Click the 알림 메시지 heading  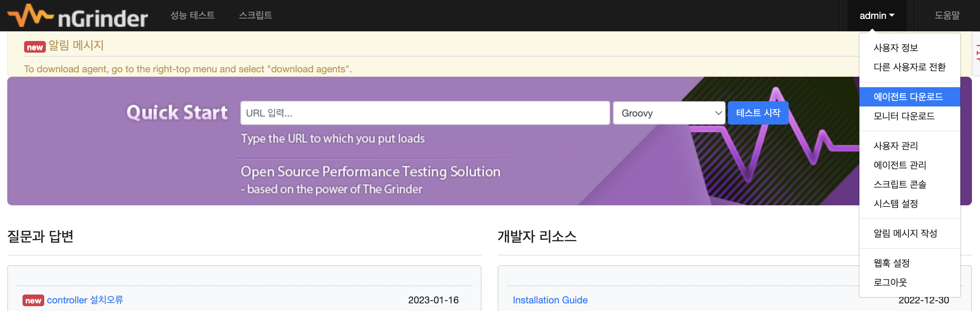point(76,45)
